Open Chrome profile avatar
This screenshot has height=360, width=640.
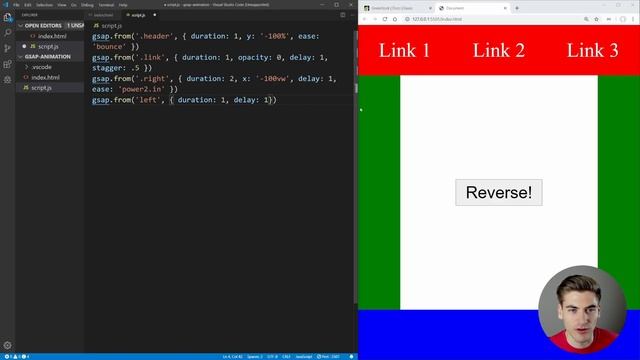622,19
